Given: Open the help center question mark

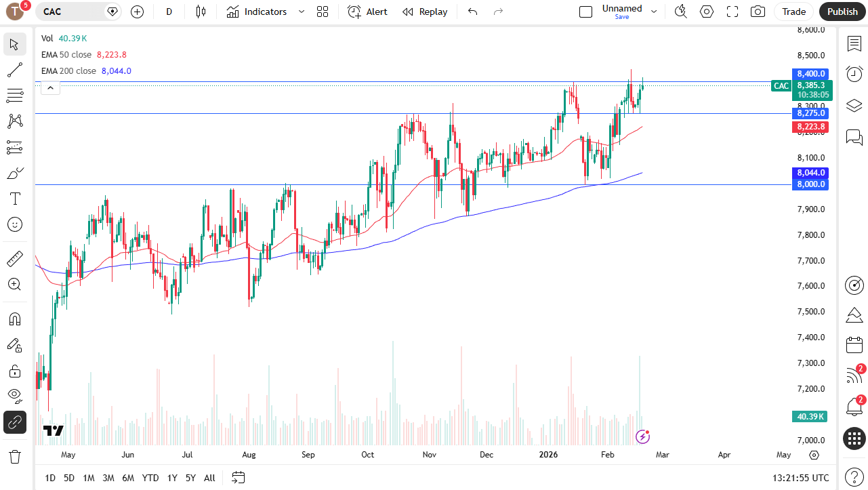Looking at the screenshot, I should tap(854, 476).
